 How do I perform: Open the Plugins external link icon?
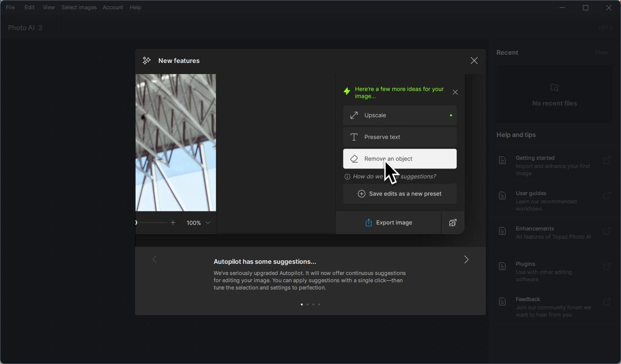(607, 266)
